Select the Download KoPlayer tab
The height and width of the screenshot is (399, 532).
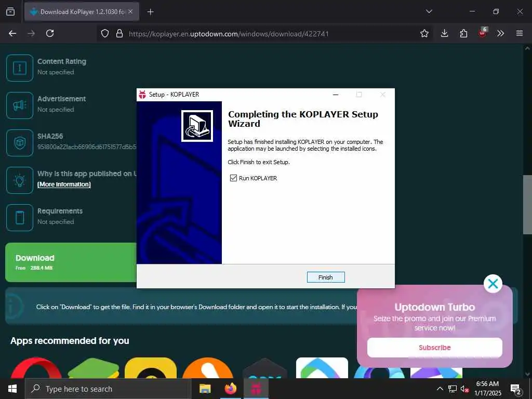coord(82,11)
